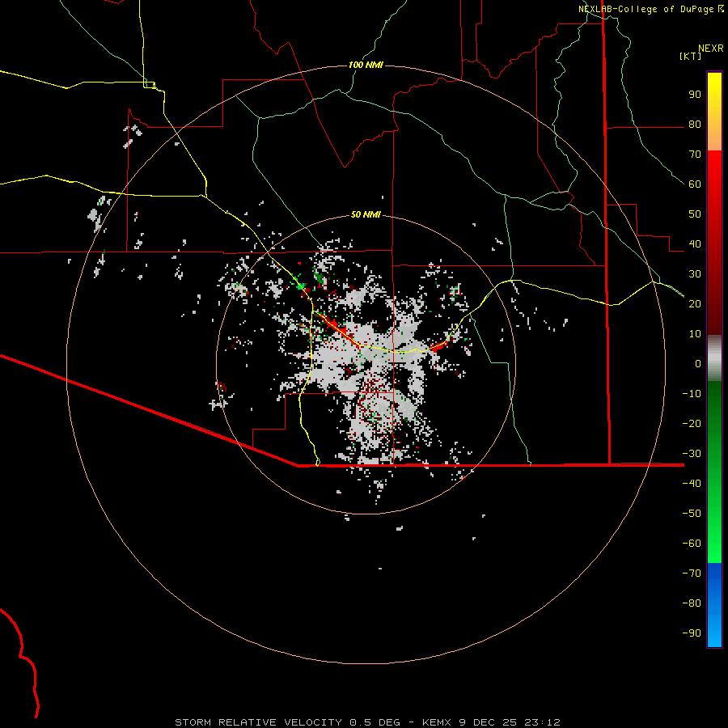Click the 10 value on velocity scale
Screen dimensions: 728x728
pyautogui.click(x=695, y=334)
